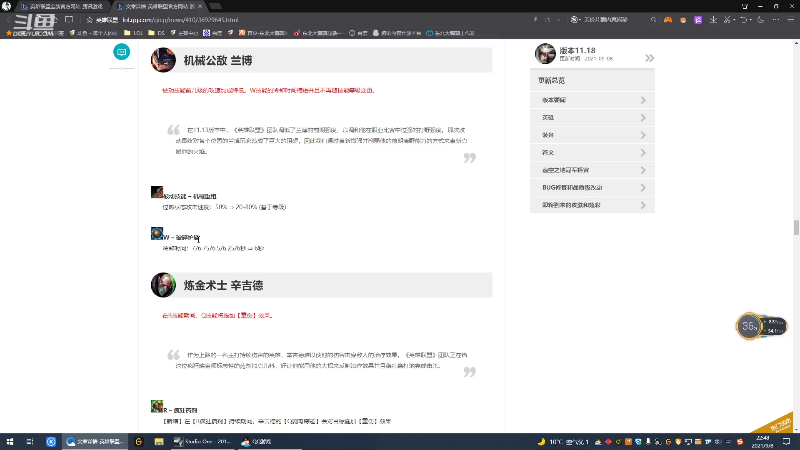
Task: Click the patch 11.18 avatar thumbnail
Action: (545, 54)
